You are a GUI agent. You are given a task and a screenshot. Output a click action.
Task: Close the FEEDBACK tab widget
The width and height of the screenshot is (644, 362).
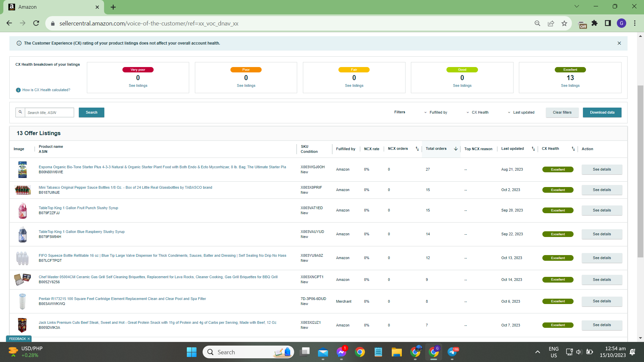29,339
